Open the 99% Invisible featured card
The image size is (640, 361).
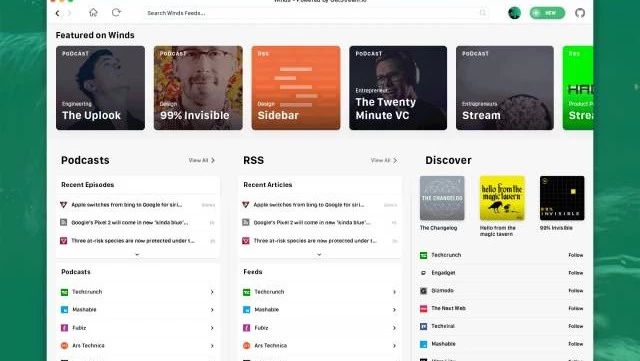tap(198, 88)
